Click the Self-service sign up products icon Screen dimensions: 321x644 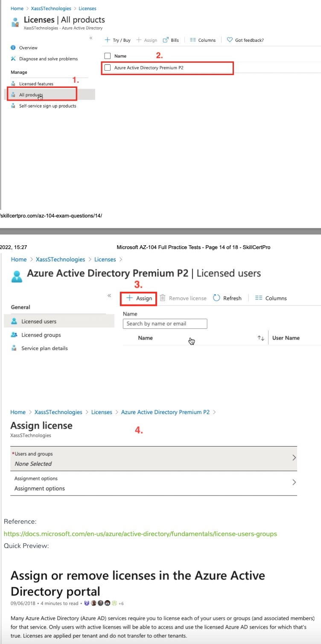coord(13,106)
